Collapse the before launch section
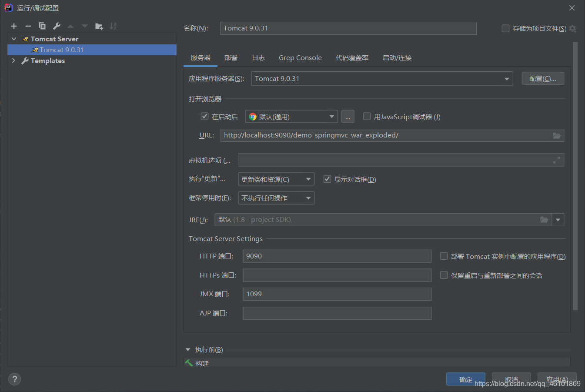Image resolution: width=585 pixels, height=392 pixels. tap(188, 349)
